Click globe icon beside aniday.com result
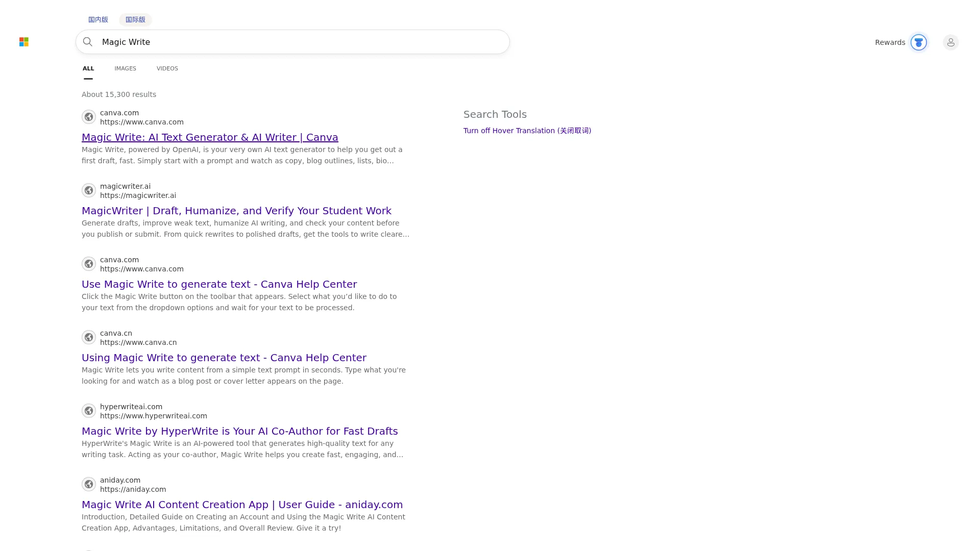Viewport: 980px width, 551px height. 89,484
